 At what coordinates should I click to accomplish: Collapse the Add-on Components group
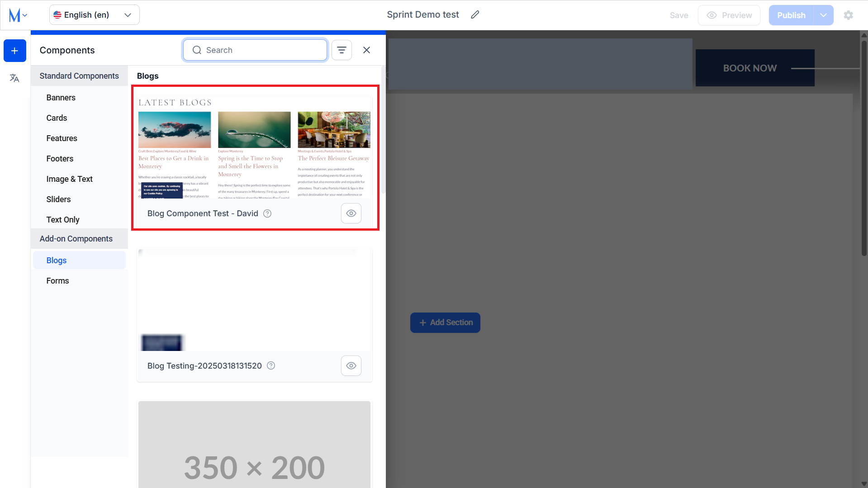[80, 239]
